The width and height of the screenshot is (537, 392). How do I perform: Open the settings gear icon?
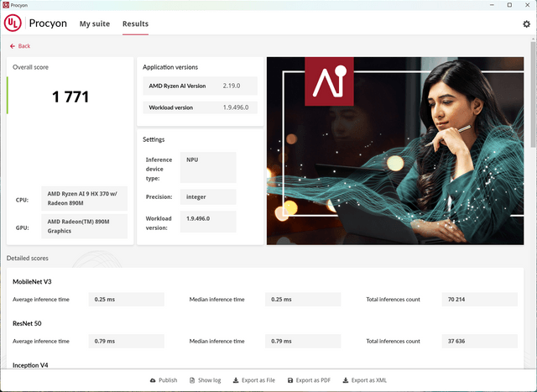pos(526,24)
